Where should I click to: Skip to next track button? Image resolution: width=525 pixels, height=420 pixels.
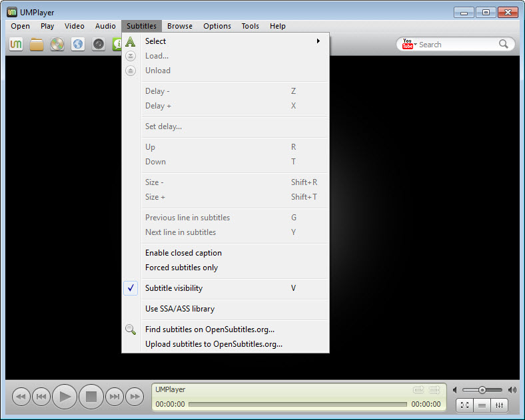[115, 397]
